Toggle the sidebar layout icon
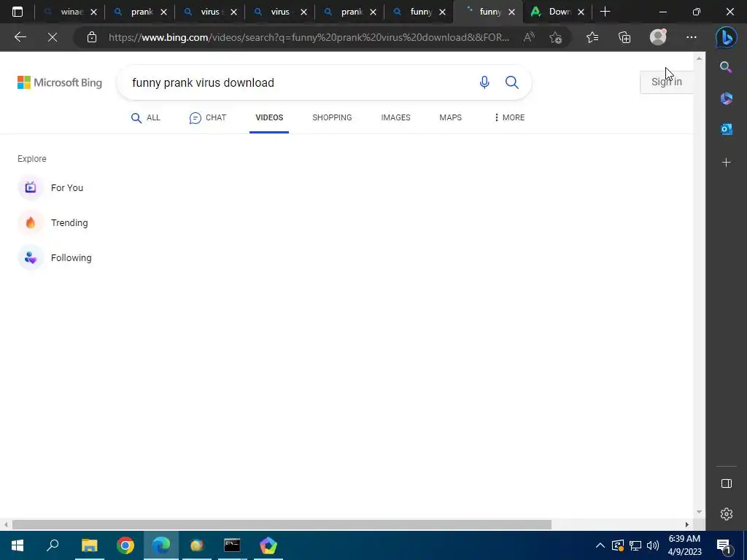 (x=726, y=484)
